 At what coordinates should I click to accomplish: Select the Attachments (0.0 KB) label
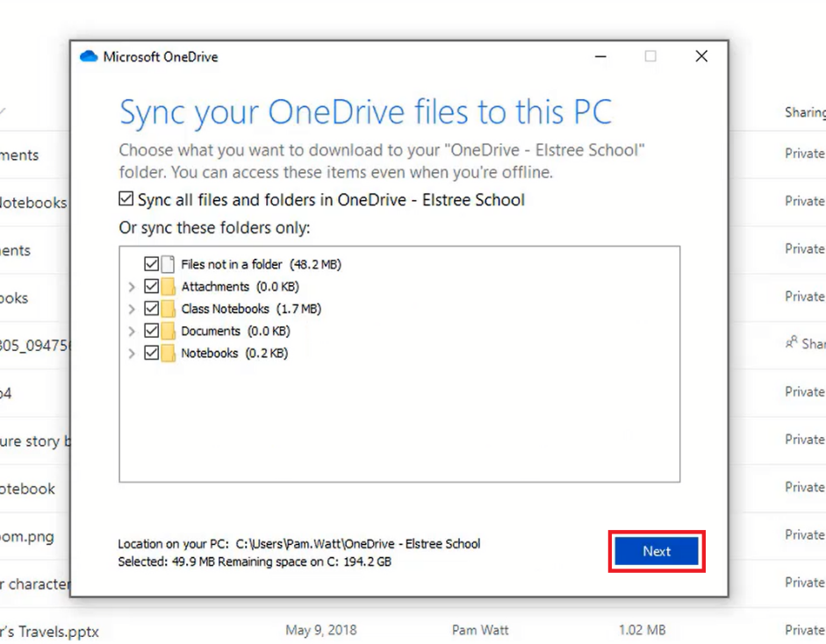[241, 286]
